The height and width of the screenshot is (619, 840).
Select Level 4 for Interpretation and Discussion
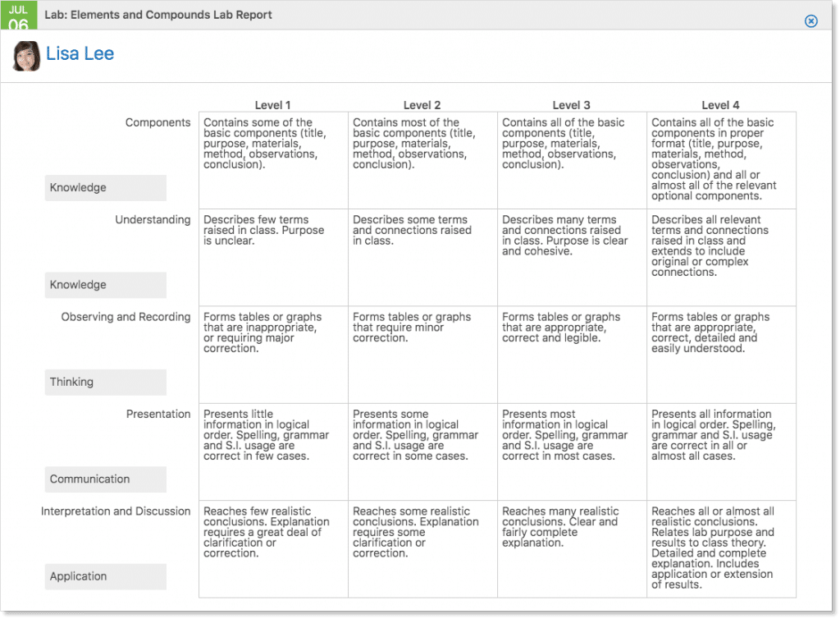[720, 548]
